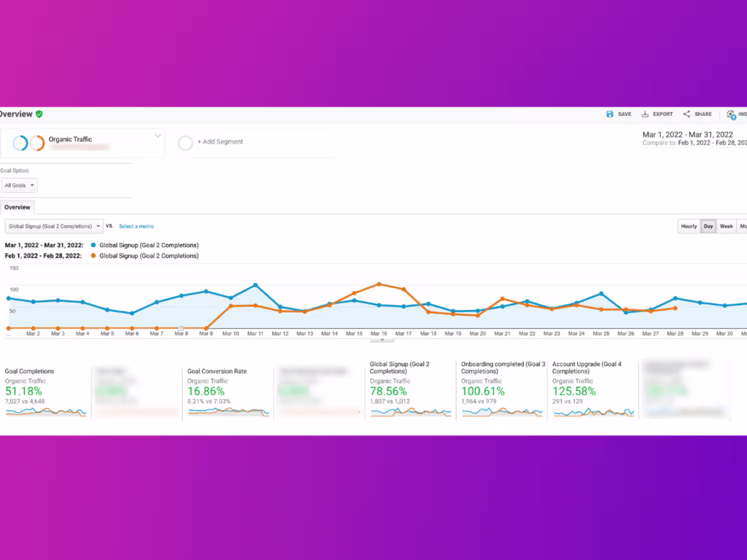Open the Account Upgrade Goal 4 sparkline
This screenshot has height=560, width=747.
tap(593, 412)
